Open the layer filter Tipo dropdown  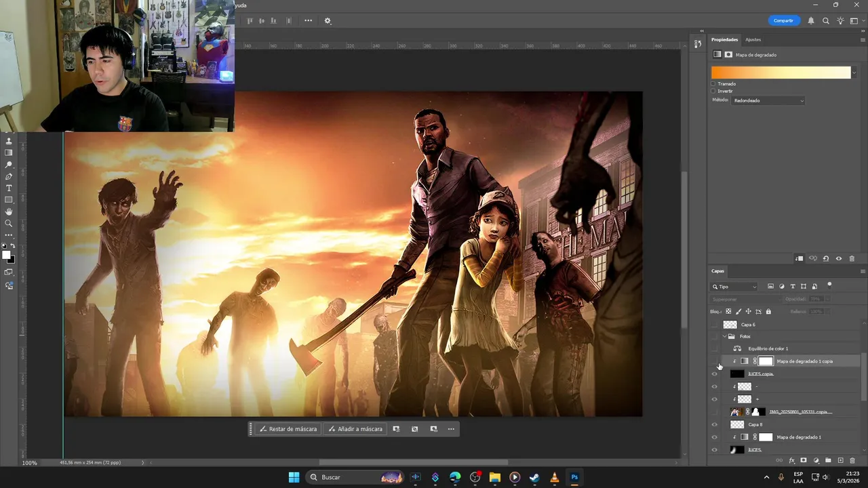coord(734,287)
